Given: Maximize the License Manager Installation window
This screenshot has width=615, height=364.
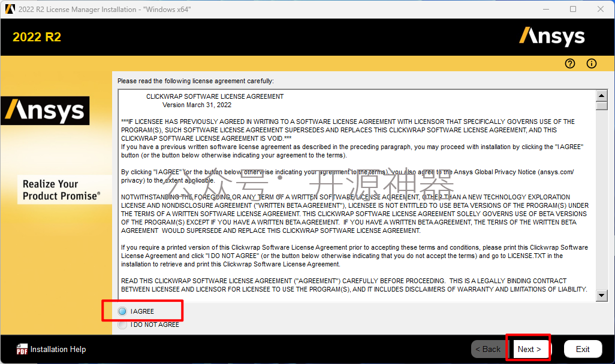Looking at the screenshot, I should (x=573, y=9).
